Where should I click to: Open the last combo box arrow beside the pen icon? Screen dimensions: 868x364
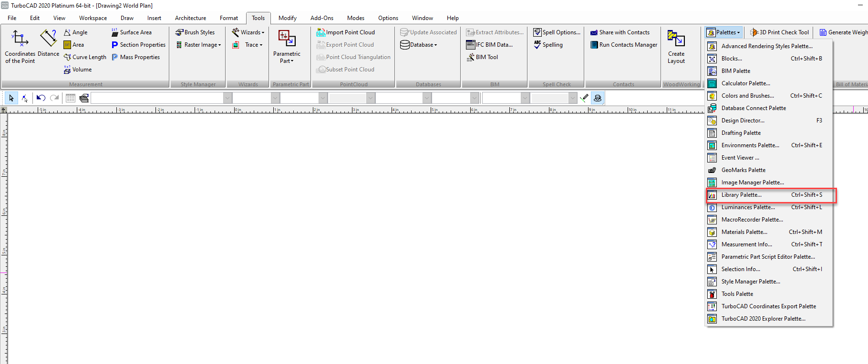573,98
